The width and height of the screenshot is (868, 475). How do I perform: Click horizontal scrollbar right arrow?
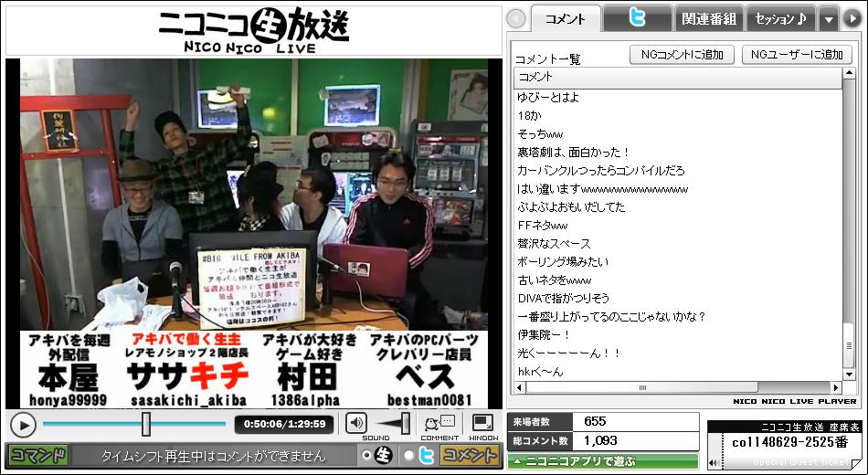pos(836,387)
